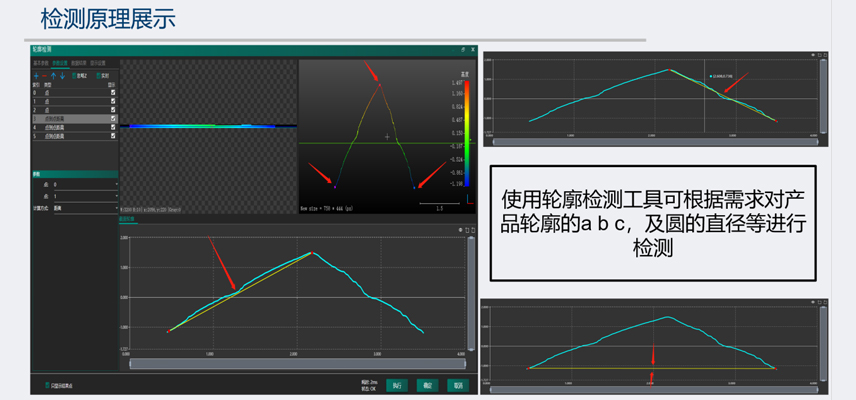This screenshot has height=400, width=856.
Task: Click the settings dot icon above the main chart
Action: tap(460, 229)
